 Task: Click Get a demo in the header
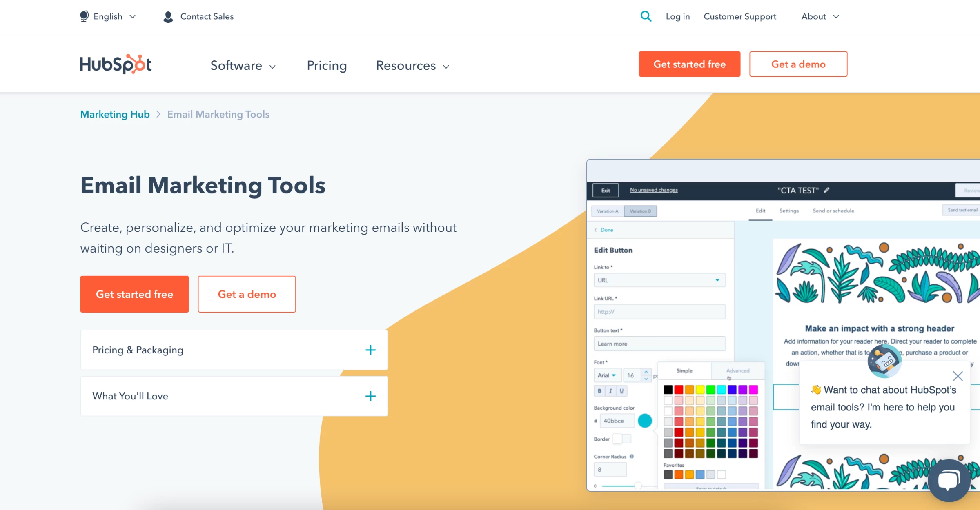click(x=798, y=64)
